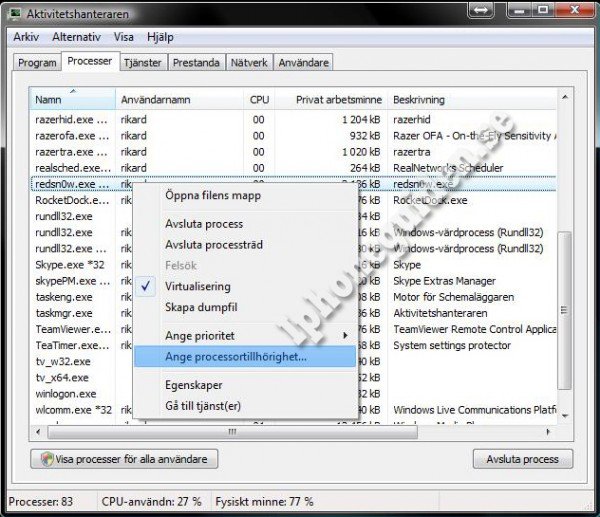Sort by the Namn column header
Viewport: 600px width, 517px height.
point(72,99)
